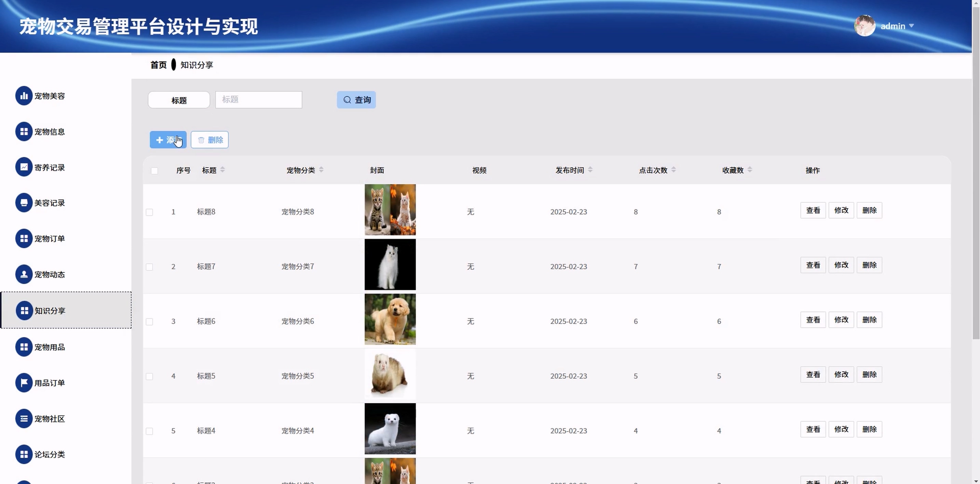
Task: Open 宠物订单 in the sidebar menu
Action: click(x=50, y=239)
